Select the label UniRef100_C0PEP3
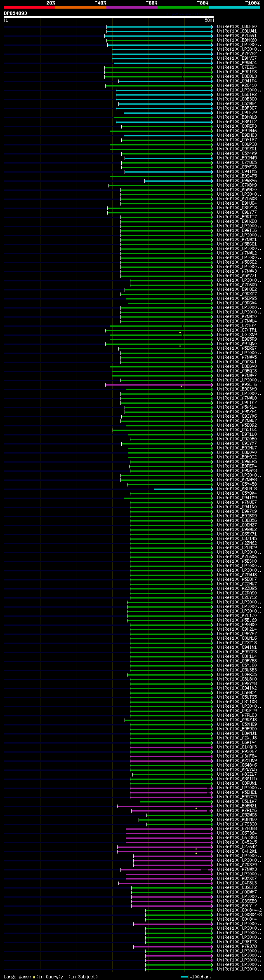The image size is (264, 980). [237, 126]
